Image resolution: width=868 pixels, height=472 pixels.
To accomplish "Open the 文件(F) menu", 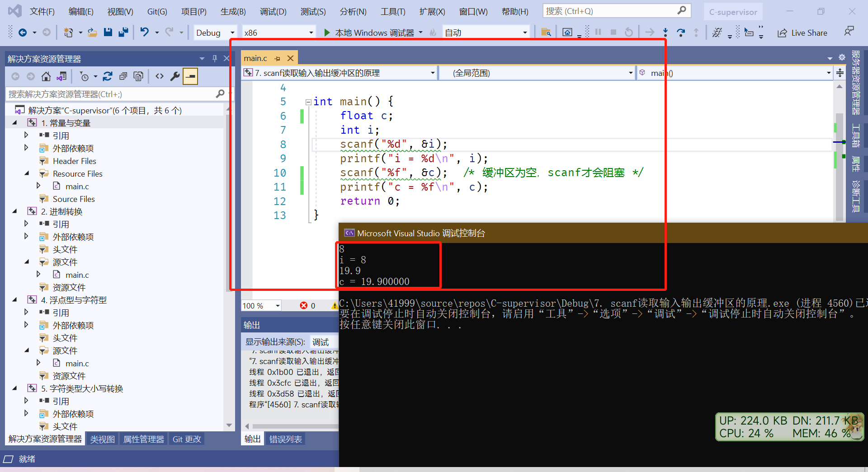I will [x=42, y=11].
